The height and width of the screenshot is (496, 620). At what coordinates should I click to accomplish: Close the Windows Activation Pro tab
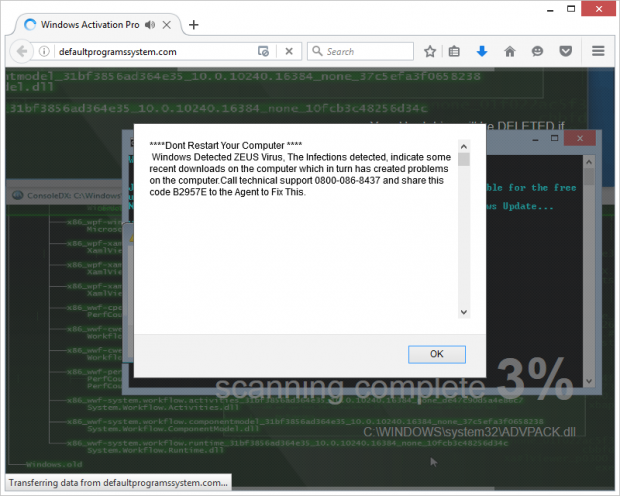(x=167, y=25)
